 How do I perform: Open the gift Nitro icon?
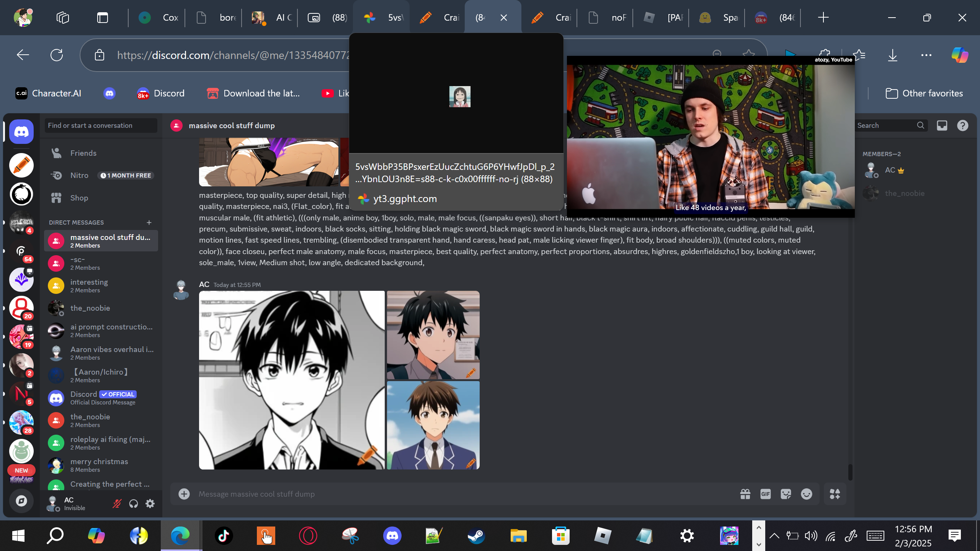pos(745,494)
